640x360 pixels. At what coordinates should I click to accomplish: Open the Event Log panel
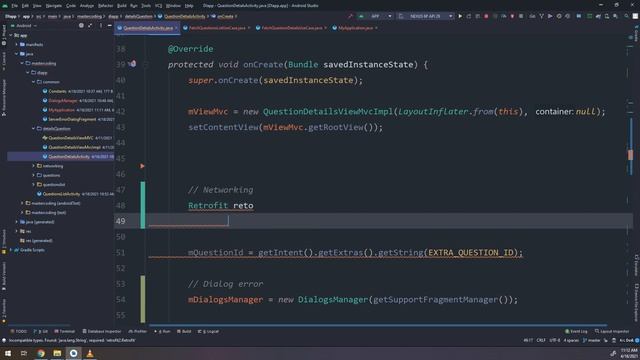click(576, 331)
